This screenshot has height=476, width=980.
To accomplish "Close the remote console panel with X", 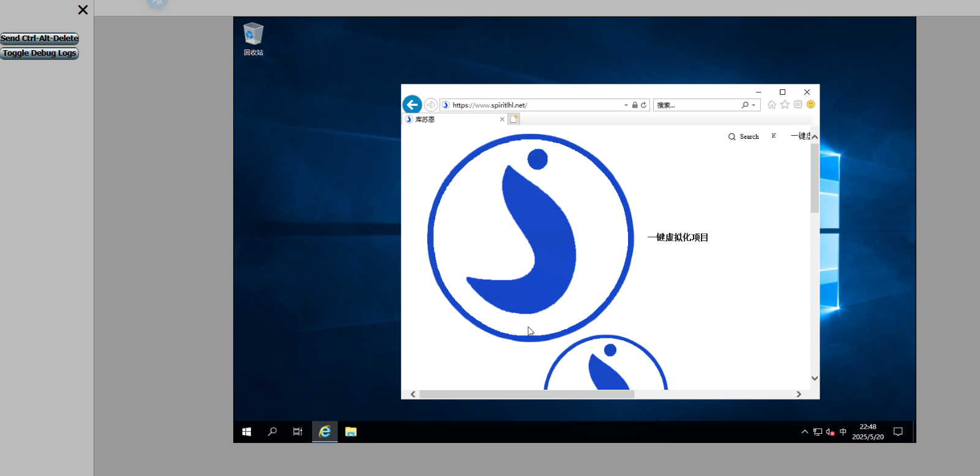I will pos(83,10).
